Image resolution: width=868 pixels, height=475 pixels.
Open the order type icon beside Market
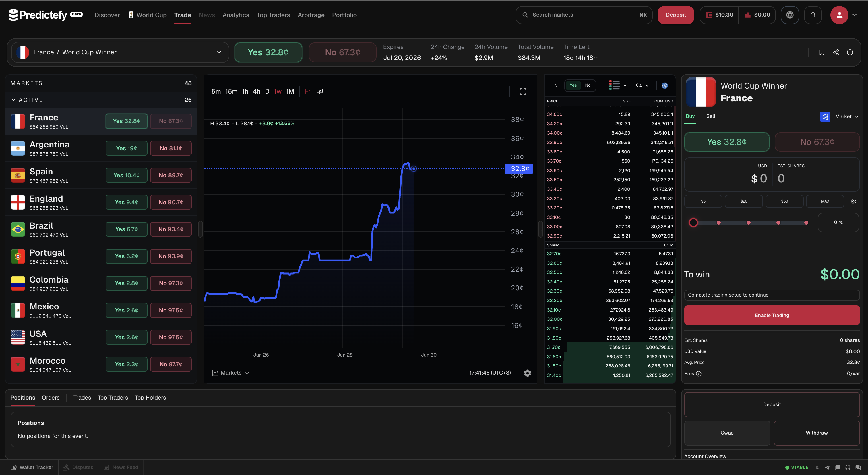tap(825, 116)
